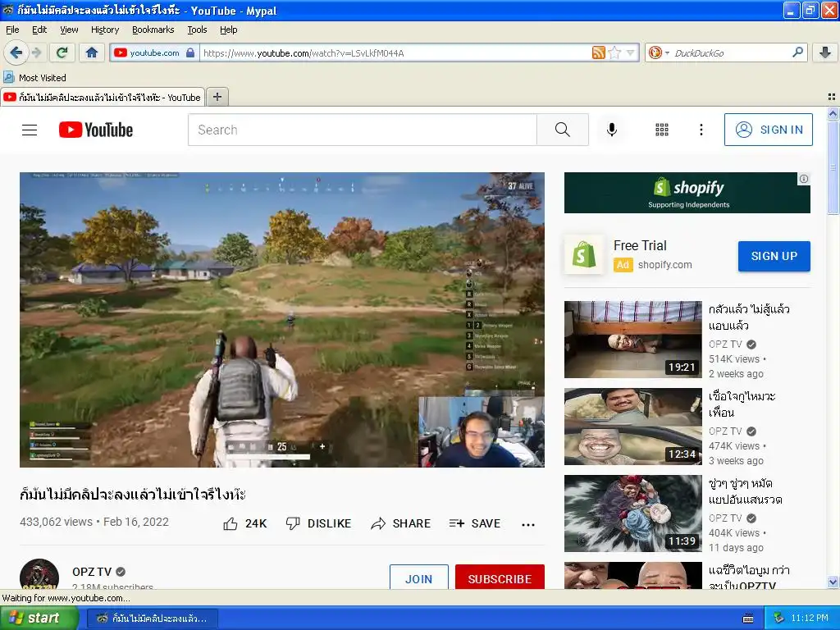Screen dimensions: 840x630
Task: Click the OPZ TV channel avatar
Action: pyautogui.click(x=39, y=574)
